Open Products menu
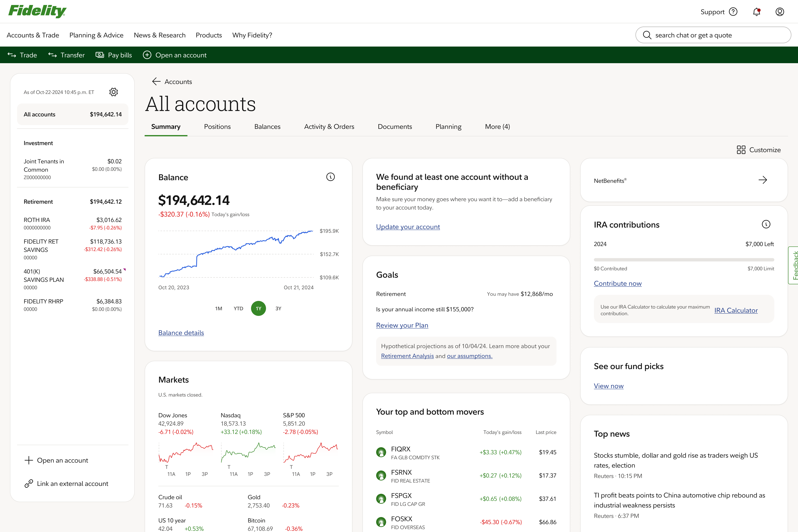 pyautogui.click(x=209, y=35)
